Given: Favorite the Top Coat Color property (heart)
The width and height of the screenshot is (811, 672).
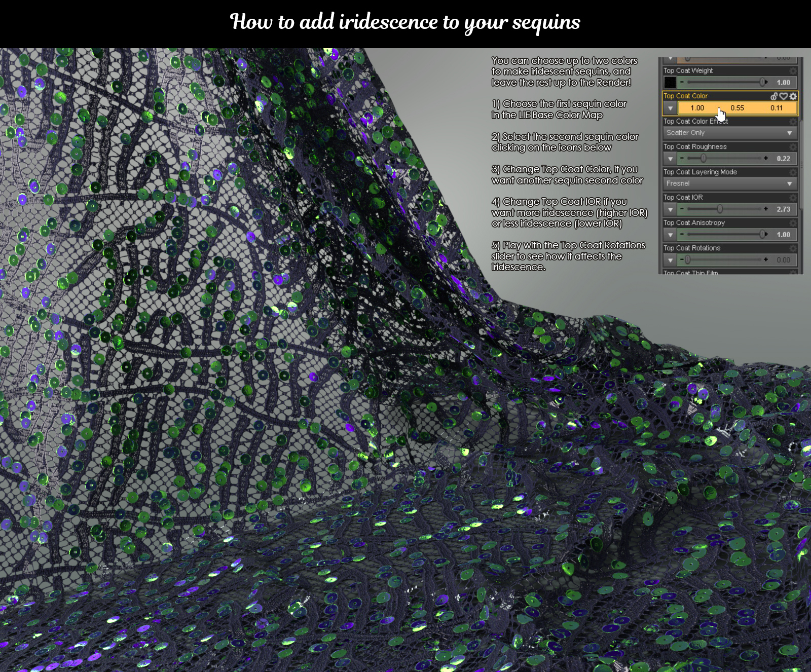Looking at the screenshot, I should pos(784,96).
